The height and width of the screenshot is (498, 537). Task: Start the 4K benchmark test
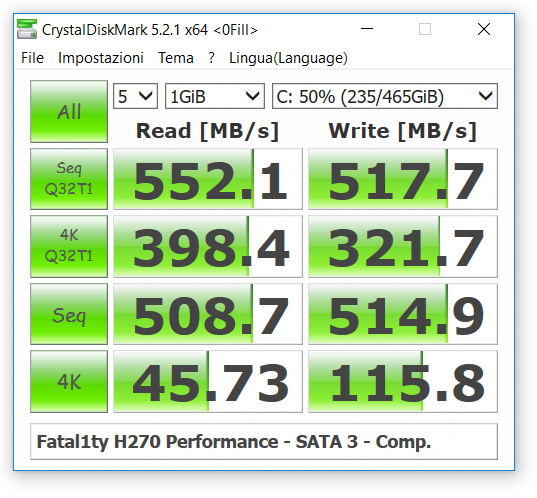[69, 381]
